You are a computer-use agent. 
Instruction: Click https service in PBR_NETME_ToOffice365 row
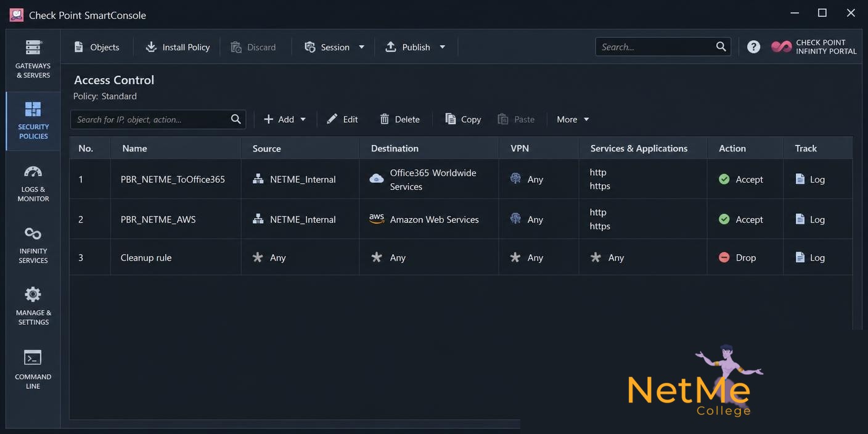(x=600, y=186)
